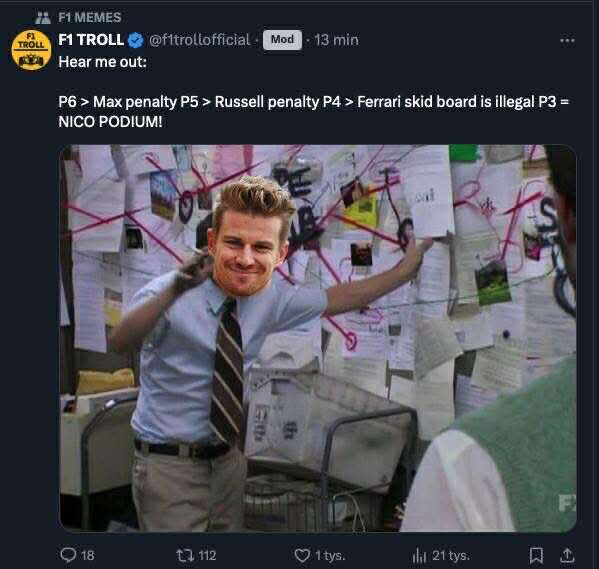Click the Mod badge label
The width and height of the screenshot is (599, 569).
[282, 40]
